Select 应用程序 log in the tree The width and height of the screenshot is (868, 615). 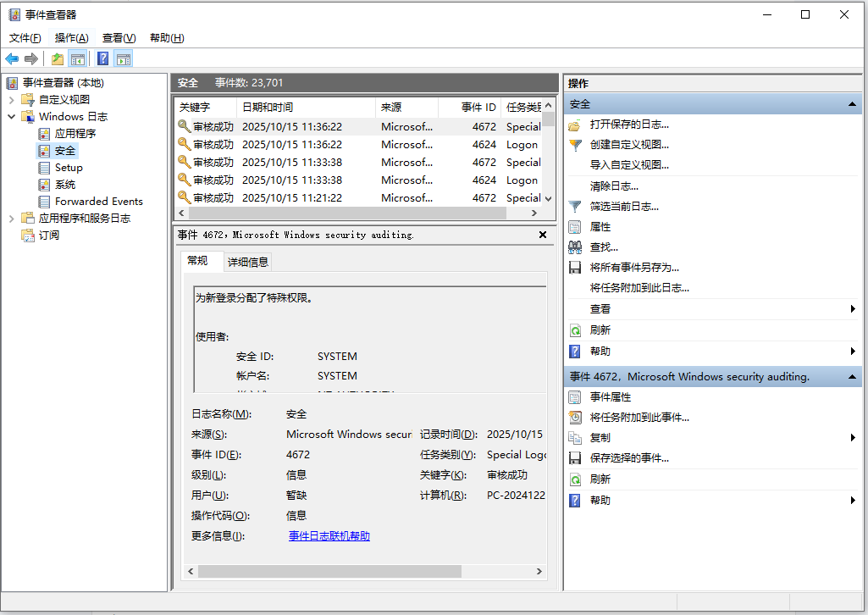click(75, 133)
